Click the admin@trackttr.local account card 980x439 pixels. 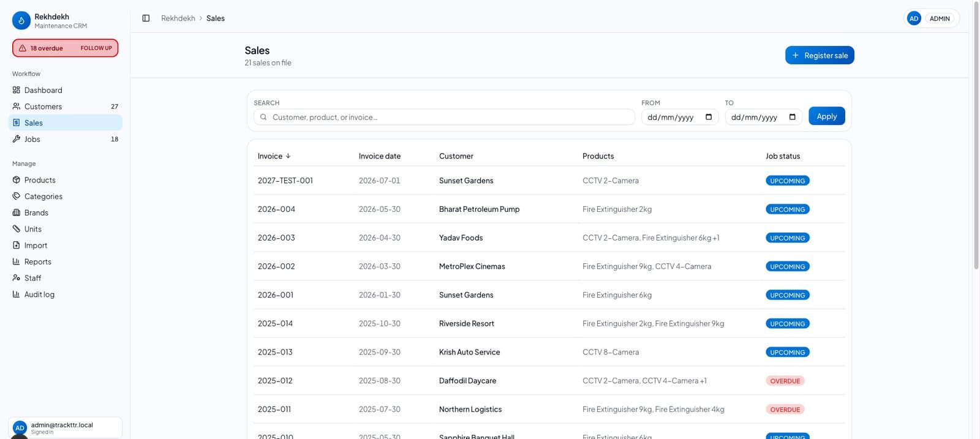tap(66, 428)
